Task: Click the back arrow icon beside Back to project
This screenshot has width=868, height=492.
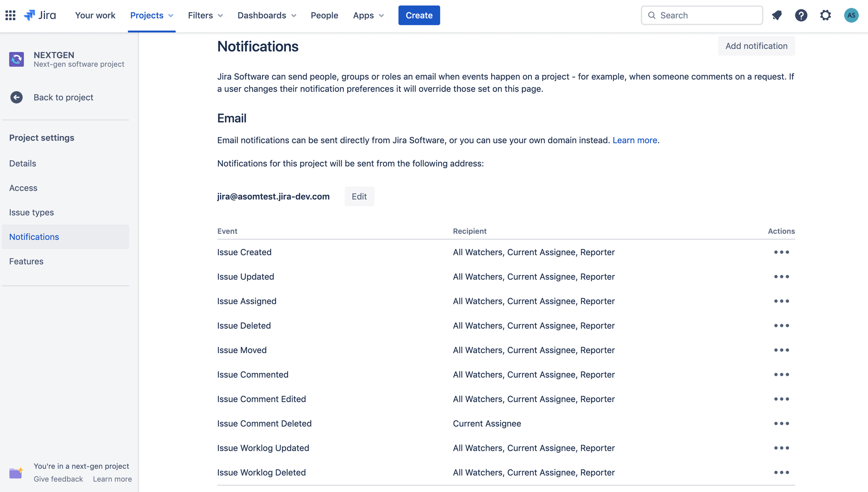Action: tap(16, 97)
